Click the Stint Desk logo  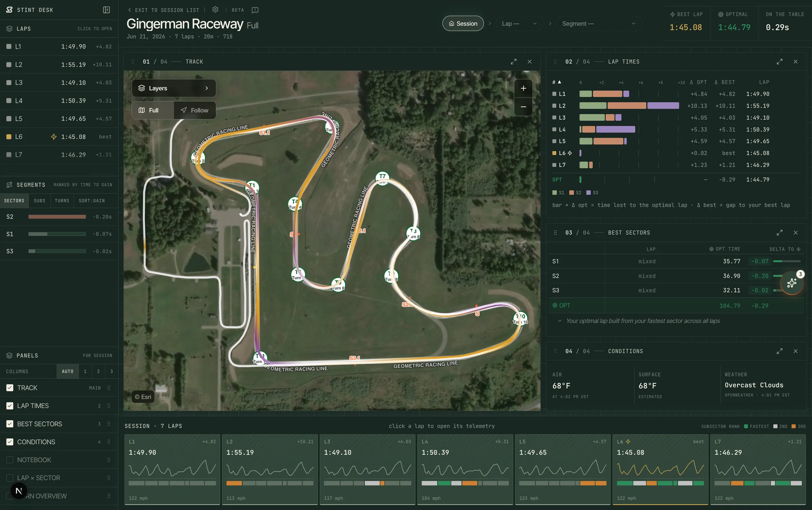(9, 10)
